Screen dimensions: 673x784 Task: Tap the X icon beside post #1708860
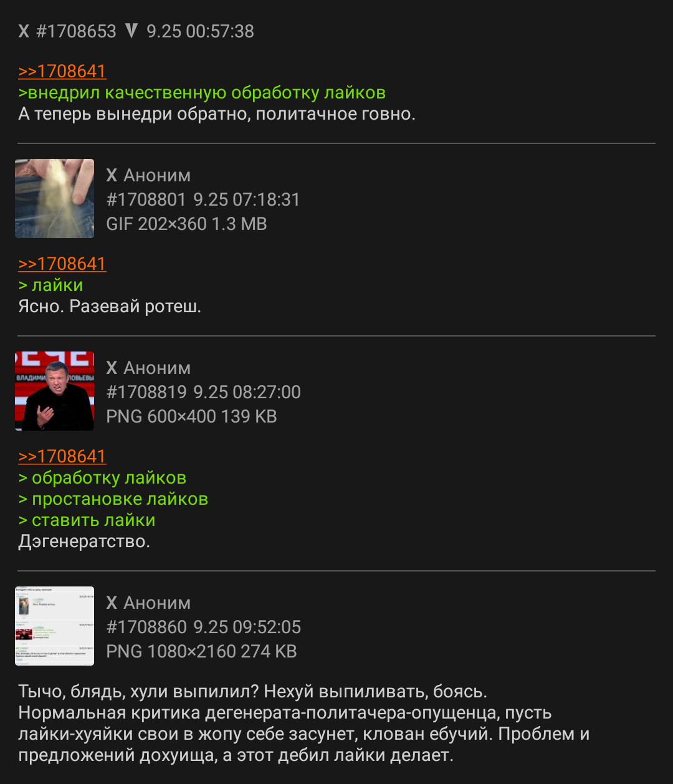pyautogui.click(x=112, y=603)
